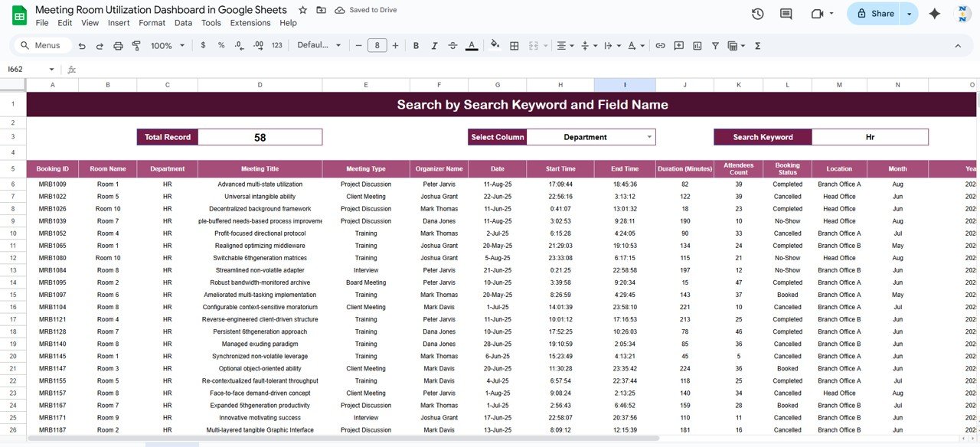Expand the font family Default dropdown

[319, 46]
